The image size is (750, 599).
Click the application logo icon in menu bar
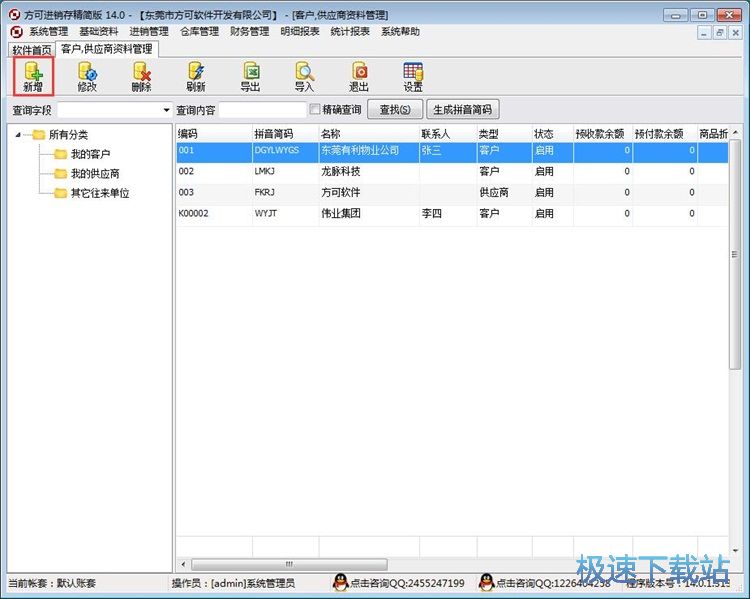(x=17, y=32)
